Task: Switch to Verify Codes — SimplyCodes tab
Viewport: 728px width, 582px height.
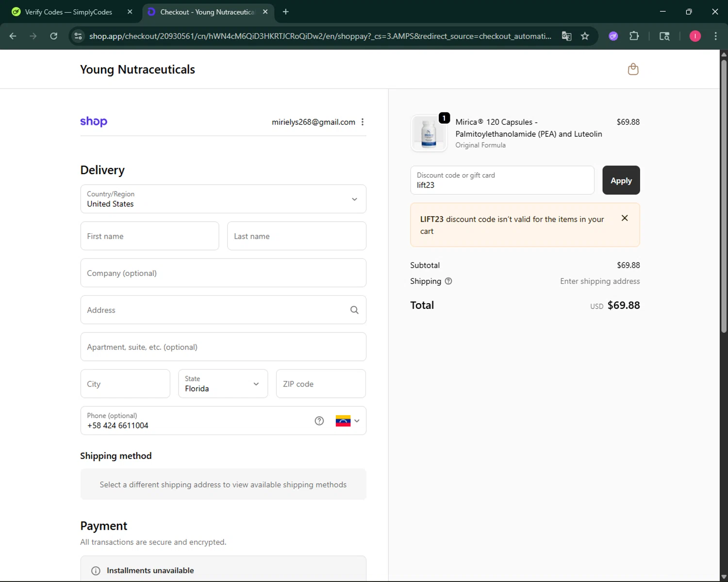Action: [x=68, y=12]
